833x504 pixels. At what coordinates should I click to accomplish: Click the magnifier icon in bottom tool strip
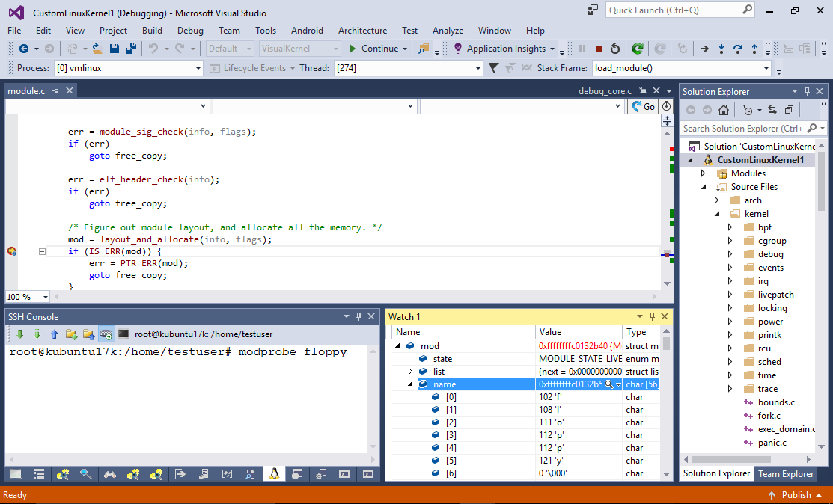tap(86, 474)
